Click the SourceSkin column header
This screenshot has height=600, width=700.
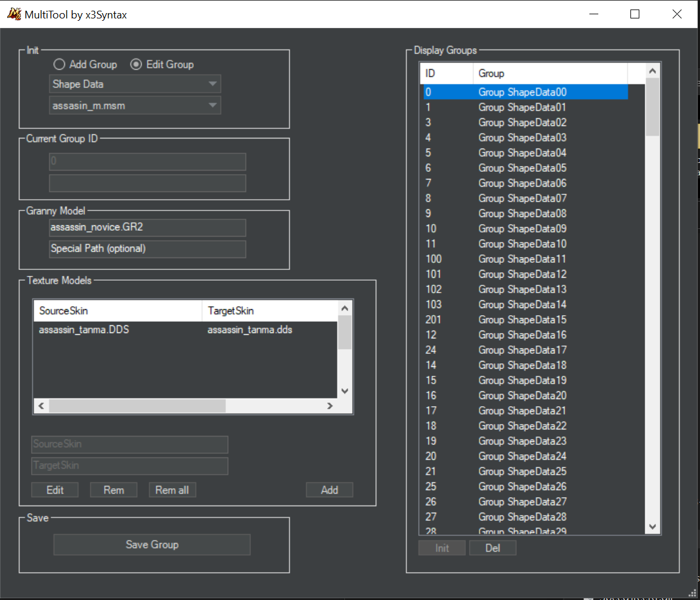pyautogui.click(x=117, y=310)
